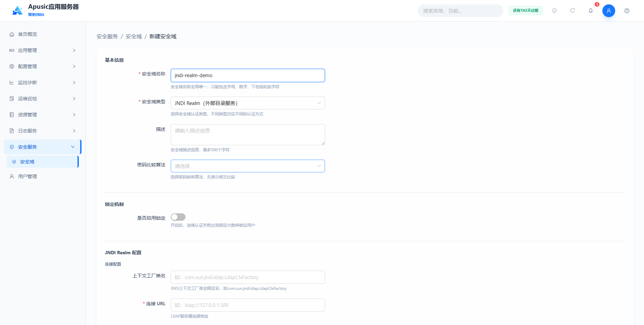Click the refresh icon in top bar

click(573, 11)
